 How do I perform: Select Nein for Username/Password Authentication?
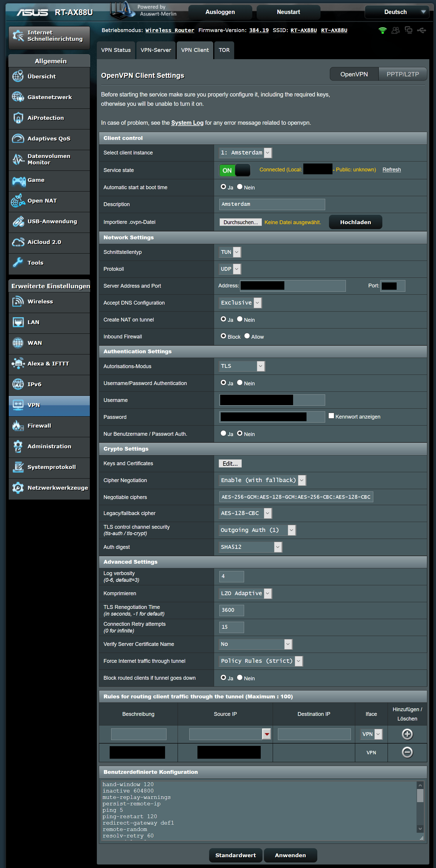point(240,382)
